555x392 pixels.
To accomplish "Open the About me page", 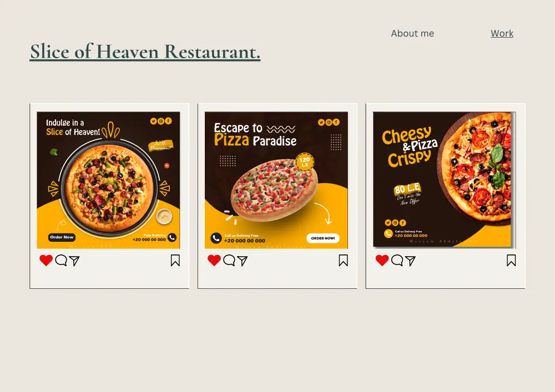I will [x=412, y=33].
